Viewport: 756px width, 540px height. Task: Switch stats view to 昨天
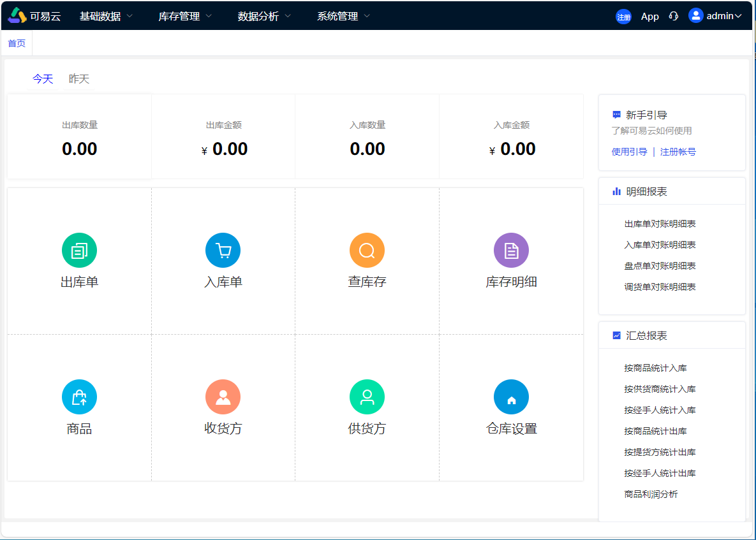click(79, 78)
